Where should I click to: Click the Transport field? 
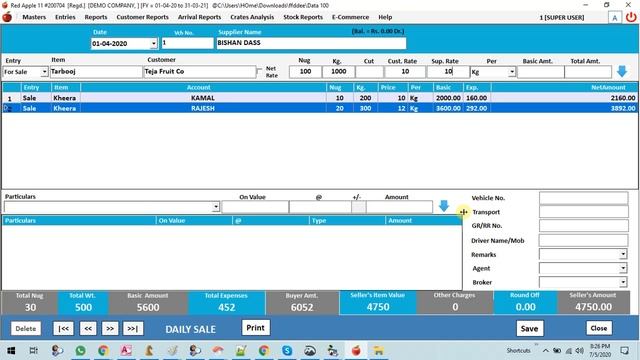[x=584, y=212]
